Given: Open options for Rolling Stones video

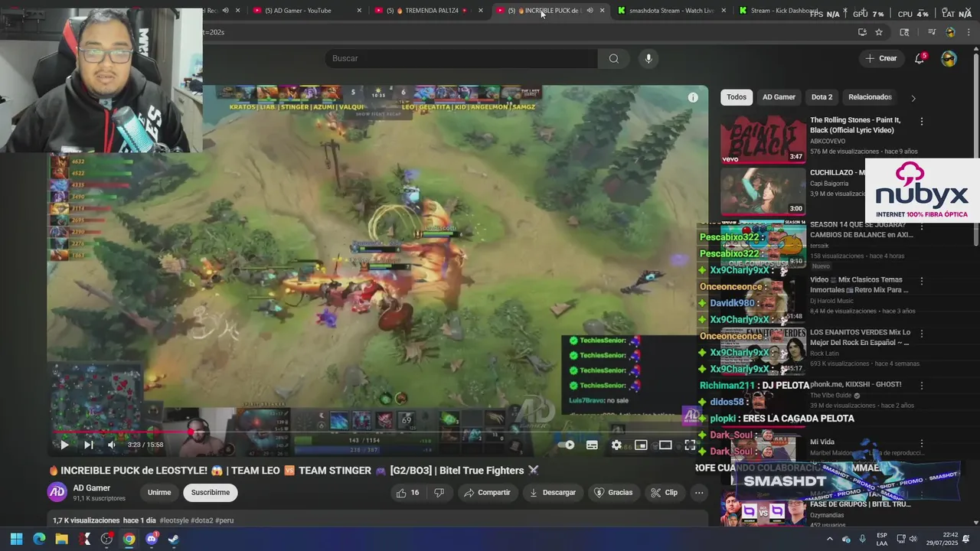Looking at the screenshot, I should point(922,122).
